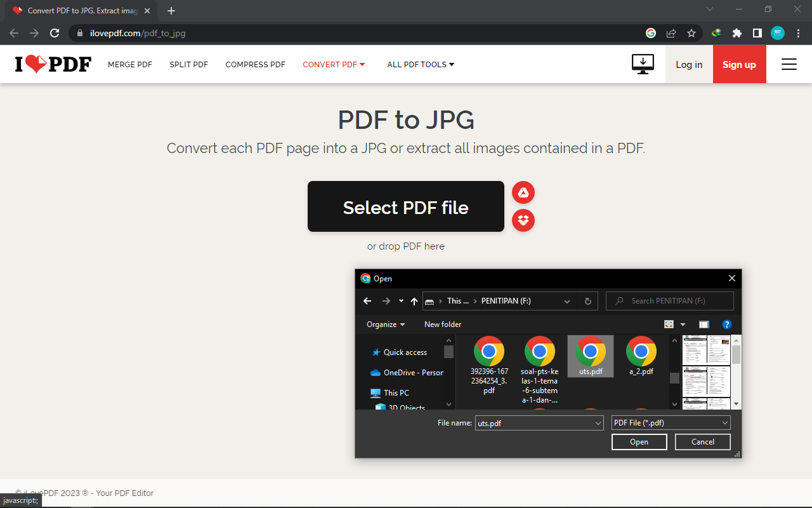Screen dimensions: 812x508
Task: Click the iLovePDF logo
Action: [x=53, y=64]
